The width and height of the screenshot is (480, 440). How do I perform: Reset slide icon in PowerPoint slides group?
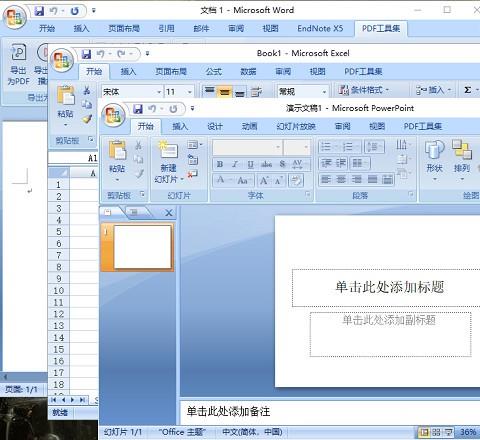coord(193,159)
